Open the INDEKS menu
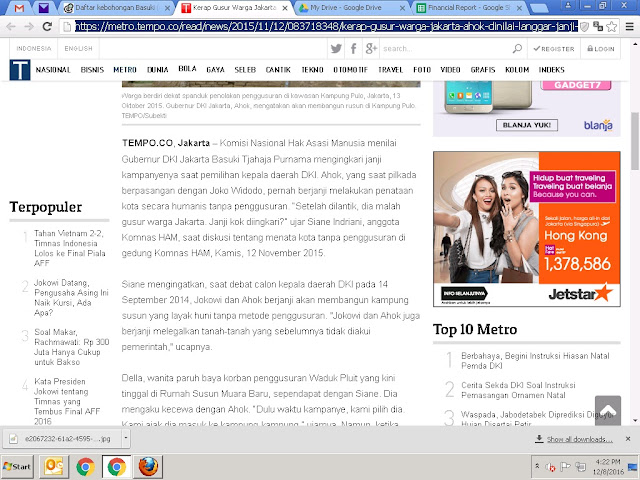Viewport: 640px width, 480px height. pos(551,70)
